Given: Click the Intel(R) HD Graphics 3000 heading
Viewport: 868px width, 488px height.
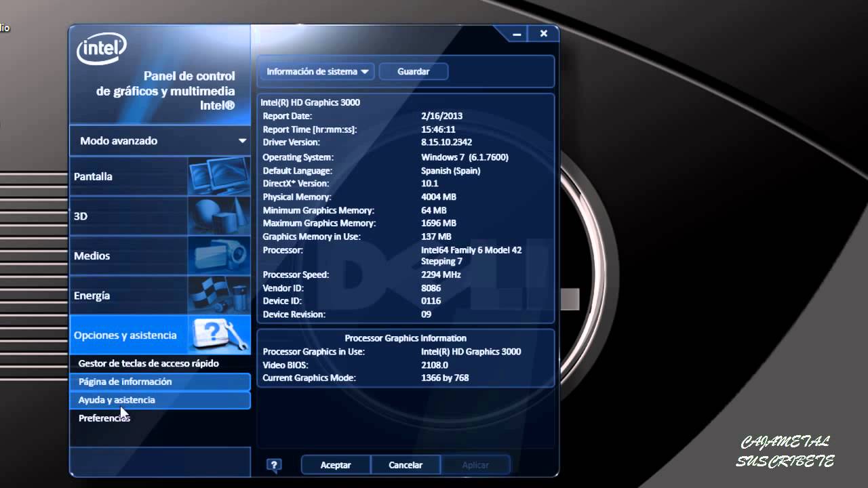Looking at the screenshot, I should click(x=311, y=102).
